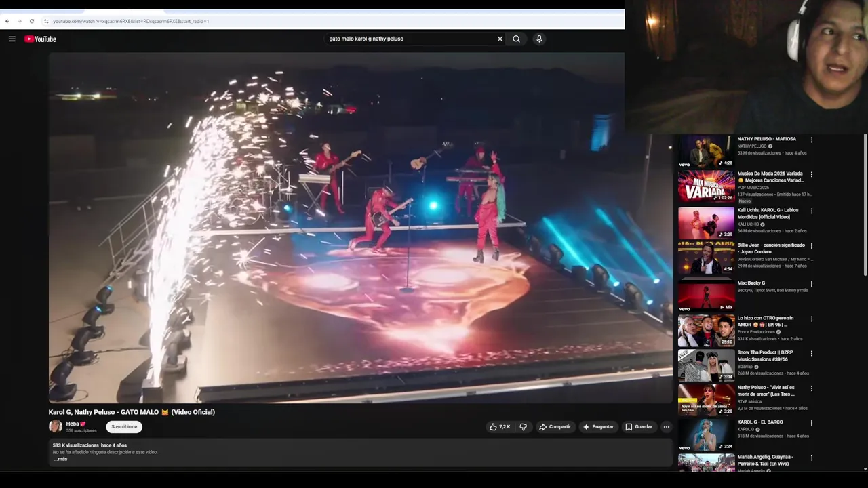Run search with magnifier icon

pos(516,39)
